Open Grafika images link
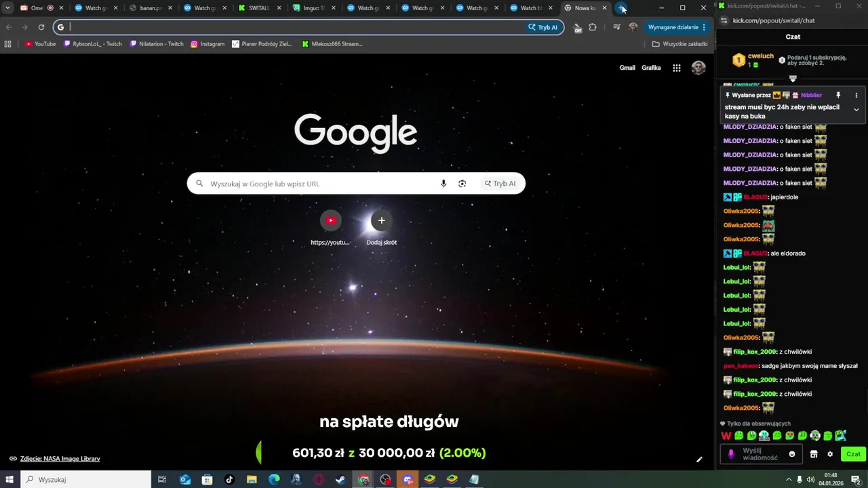Screen dimensions: 868x488 click(651, 68)
